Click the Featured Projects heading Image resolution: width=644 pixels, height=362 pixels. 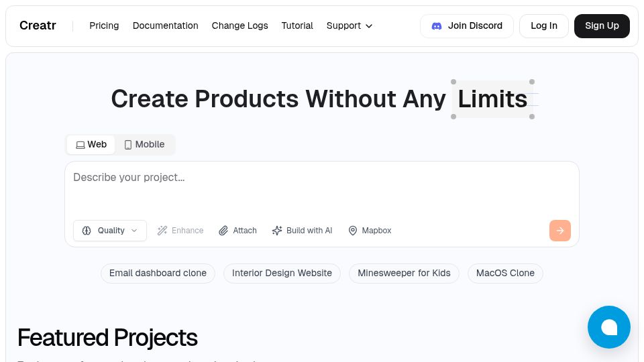click(x=107, y=338)
